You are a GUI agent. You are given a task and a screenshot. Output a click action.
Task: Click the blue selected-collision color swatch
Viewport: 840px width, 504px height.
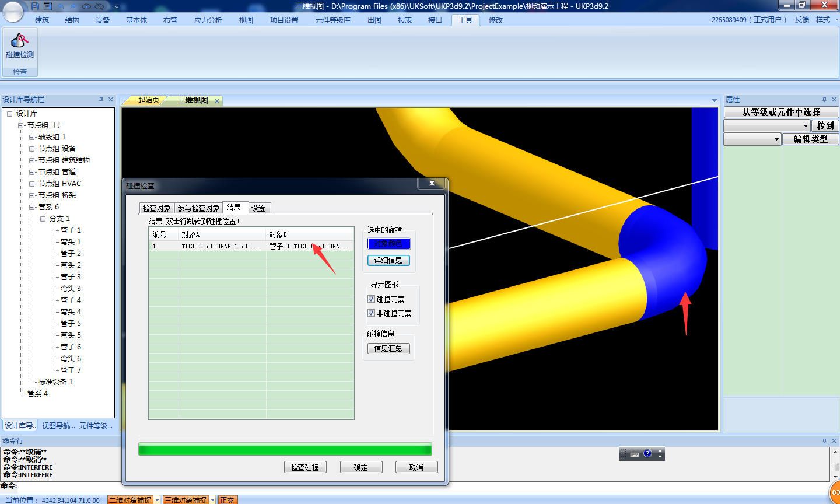point(388,244)
